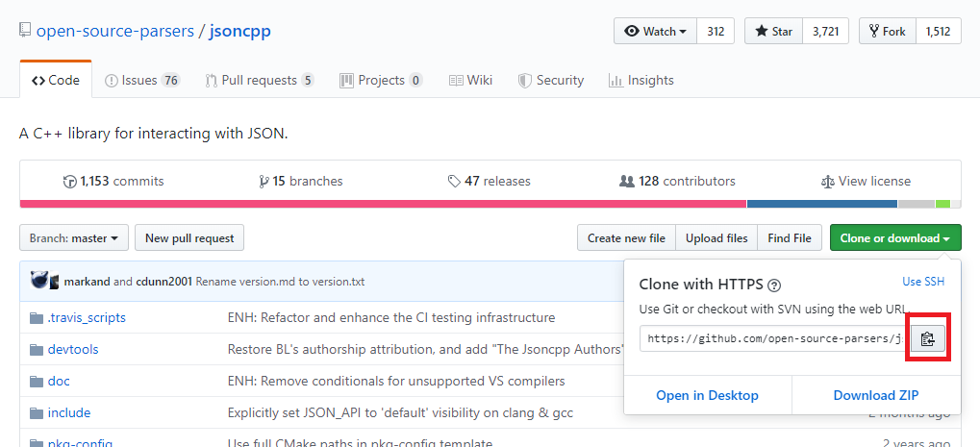Open the doc folder
The height and width of the screenshot is (447, 980).
(59, 381)
